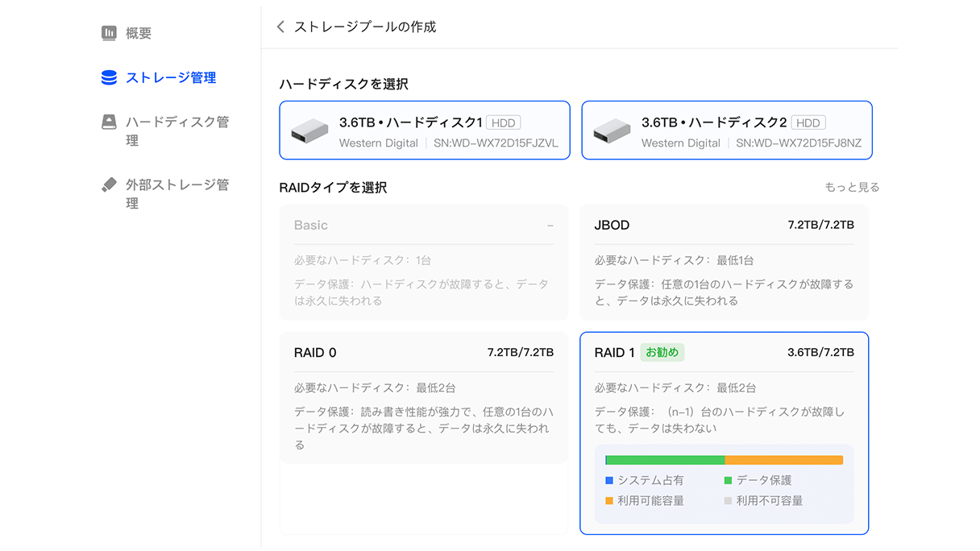Image resolution: width=980 pixels, height=551 pixels.
Task: Click the HDD badge on ハードディスク1
Action: pos(504,123)
